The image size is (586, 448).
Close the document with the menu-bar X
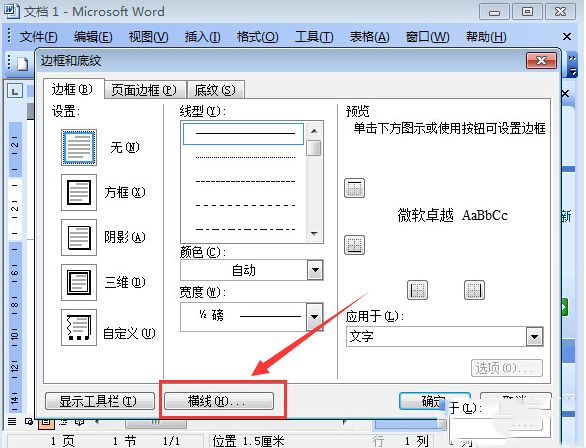[x=567, y=37]
